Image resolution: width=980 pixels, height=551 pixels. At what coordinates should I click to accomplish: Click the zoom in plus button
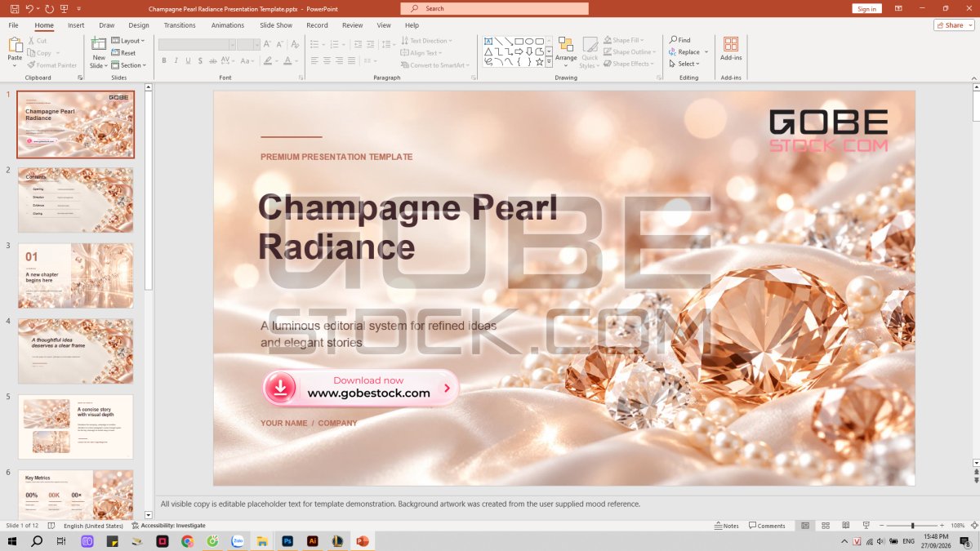click(942, 526)
